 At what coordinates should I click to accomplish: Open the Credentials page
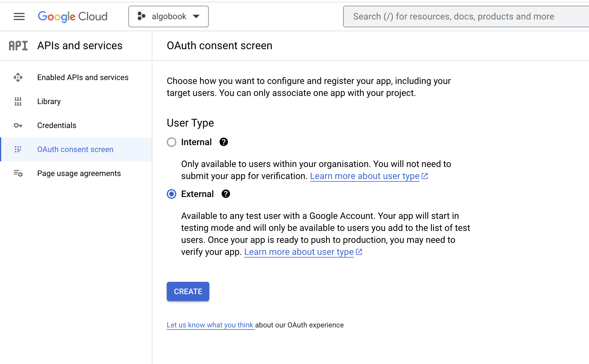pyautogui.click(x=57, y=125)
